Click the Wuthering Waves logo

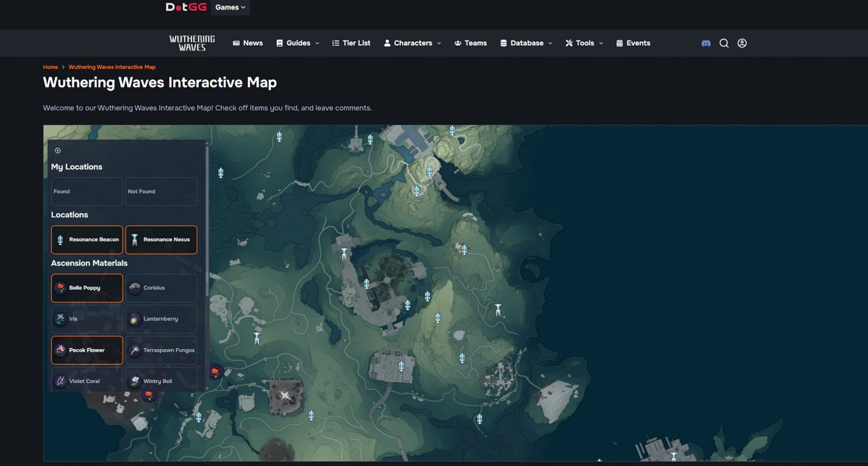coord(192,43)
